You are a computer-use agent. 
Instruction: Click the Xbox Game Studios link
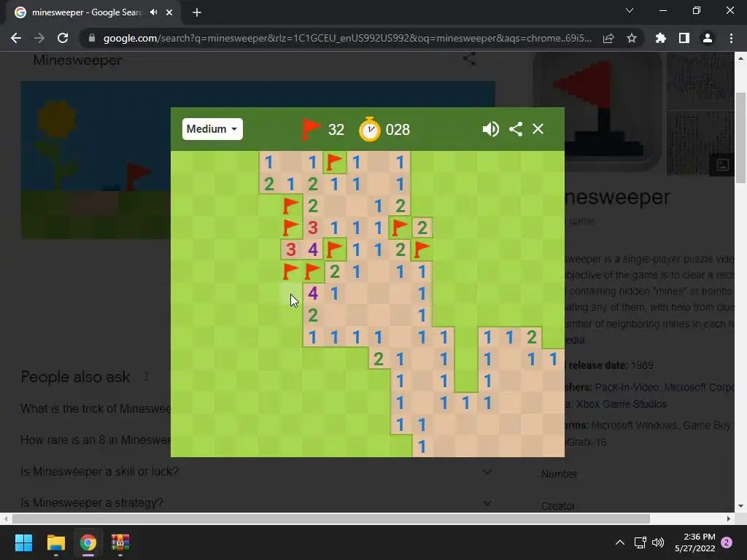point(622,404)
